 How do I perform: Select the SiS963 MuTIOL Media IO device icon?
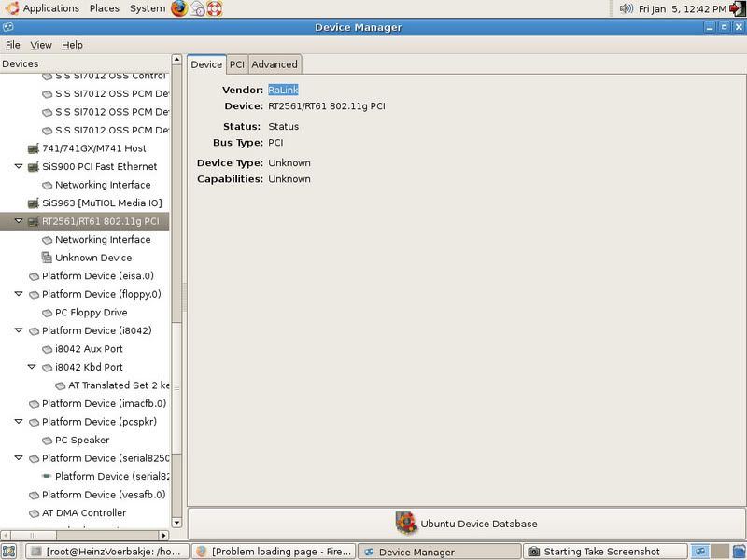tap(34, 203)
